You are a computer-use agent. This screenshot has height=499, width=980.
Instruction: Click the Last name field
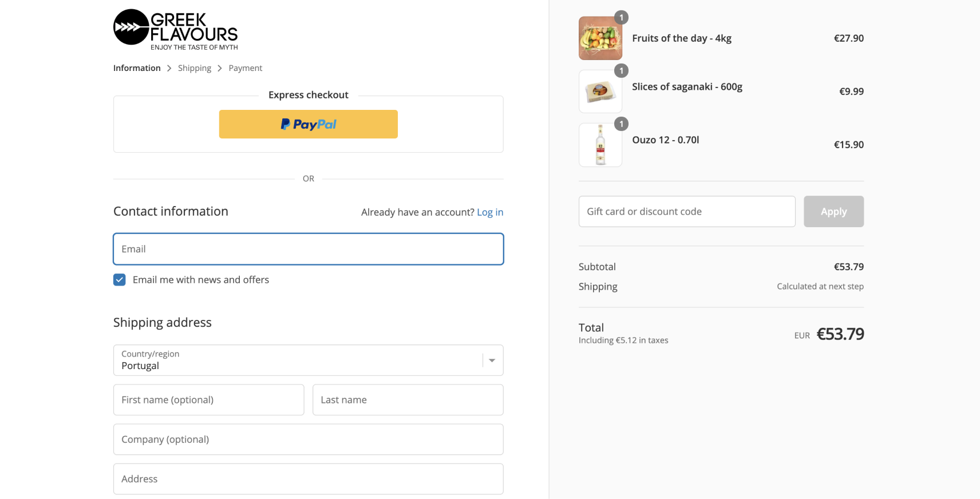pyautogui.click(x=408, y=399)
